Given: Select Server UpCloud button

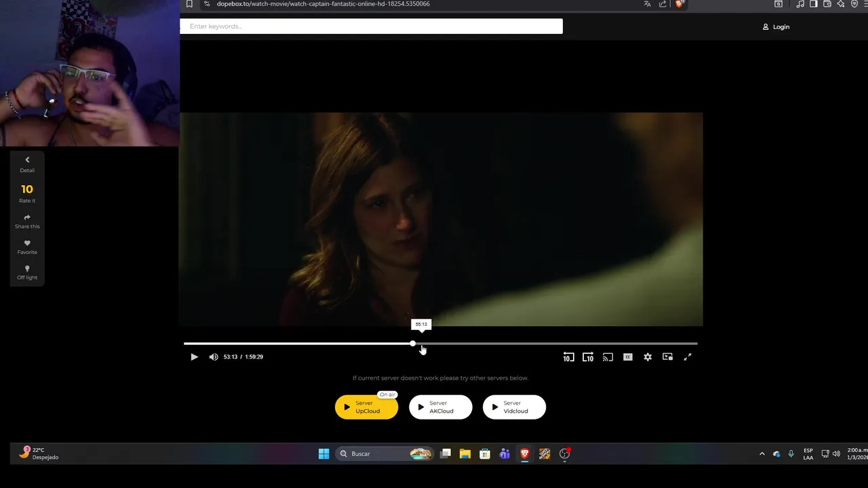Looking at the screenshot, I should pos(366,407).
